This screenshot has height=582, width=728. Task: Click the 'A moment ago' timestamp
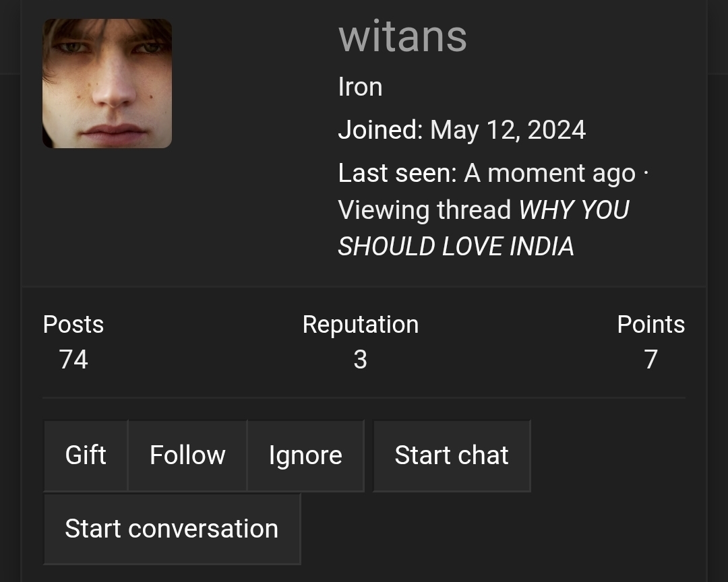click(549, 174)
